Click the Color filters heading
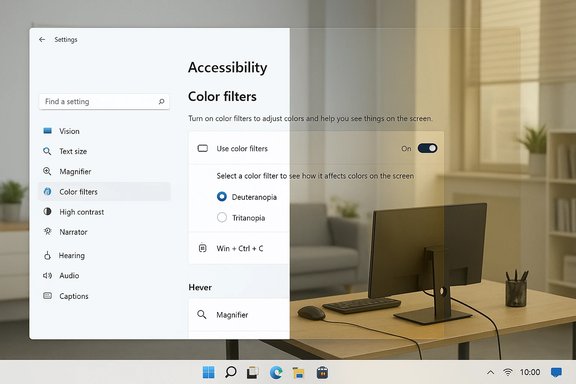 222,96
